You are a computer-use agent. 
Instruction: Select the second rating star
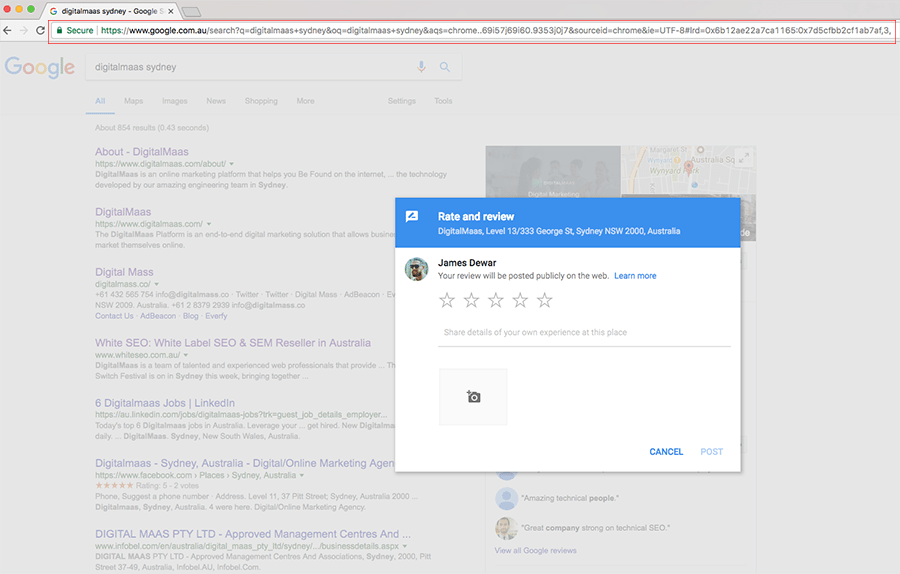(x=471, y=300)
